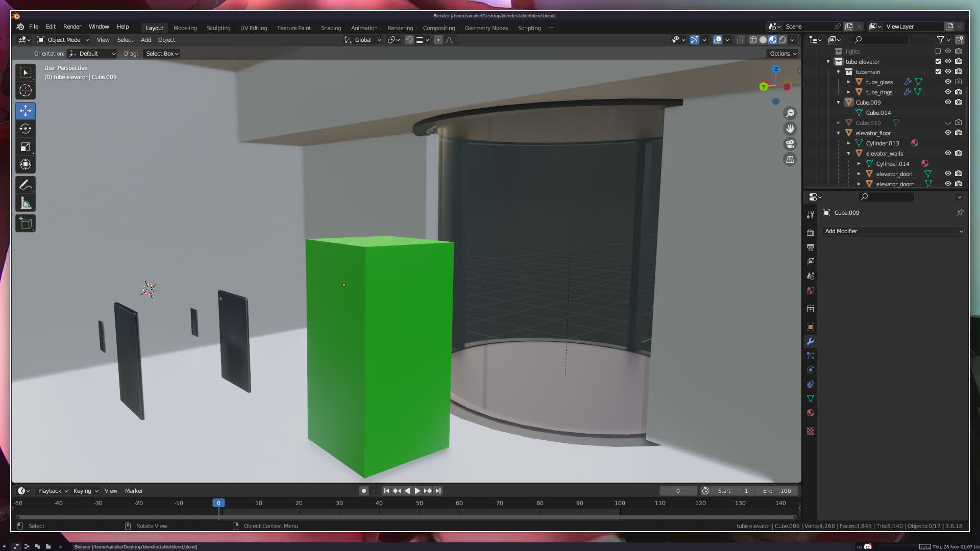Click the End frame field
The width and height of the screenshot is (980, 551).
777,491
